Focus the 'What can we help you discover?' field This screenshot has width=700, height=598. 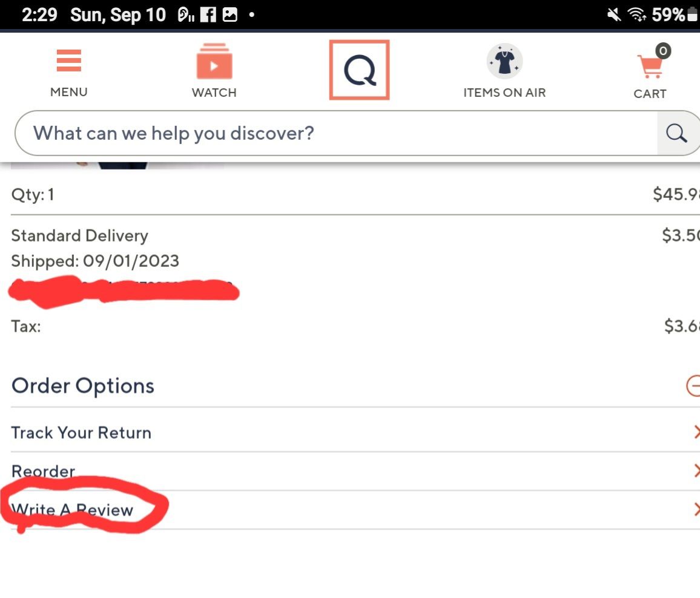click(333, 133)
